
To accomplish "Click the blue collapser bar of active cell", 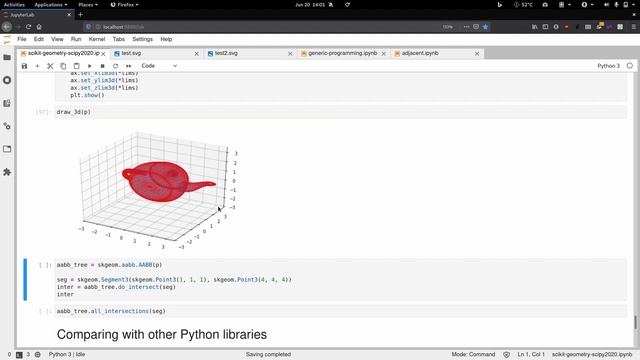I will (25, 280).
